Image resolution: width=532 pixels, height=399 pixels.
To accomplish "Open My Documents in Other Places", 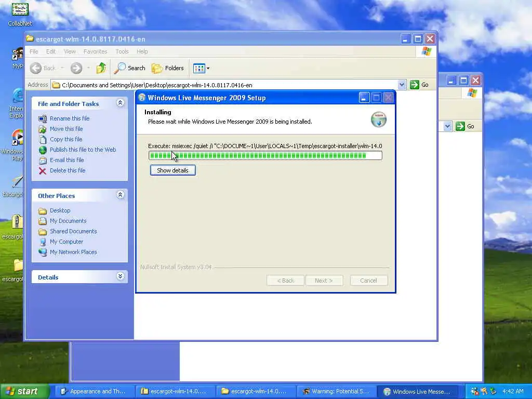I will [x=68, y=221].
